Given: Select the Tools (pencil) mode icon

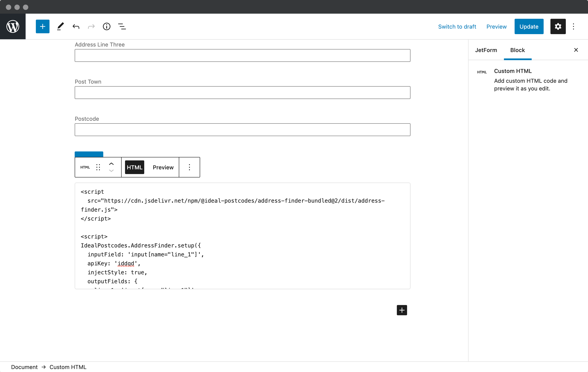Looking at the screenshot, I should 60,26.
